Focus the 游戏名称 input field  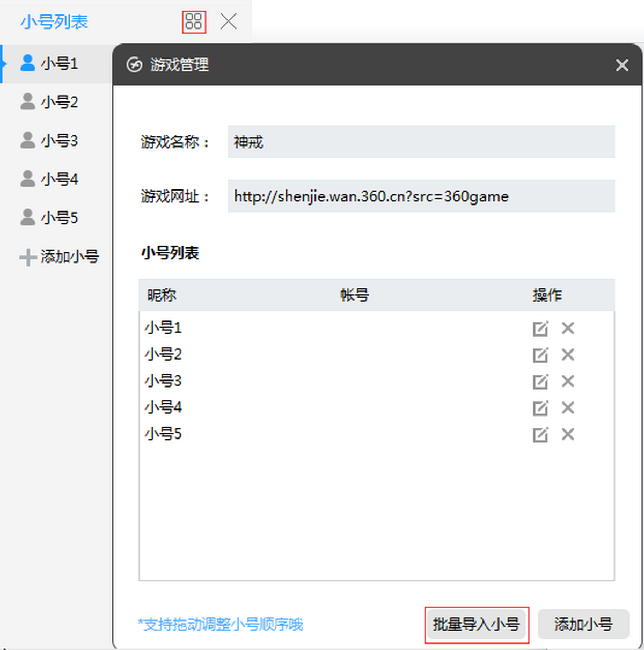(421, 142)
